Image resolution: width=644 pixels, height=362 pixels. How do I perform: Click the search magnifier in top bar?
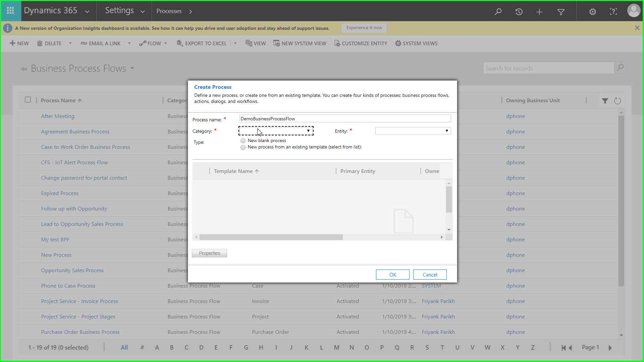coord(498,12)
